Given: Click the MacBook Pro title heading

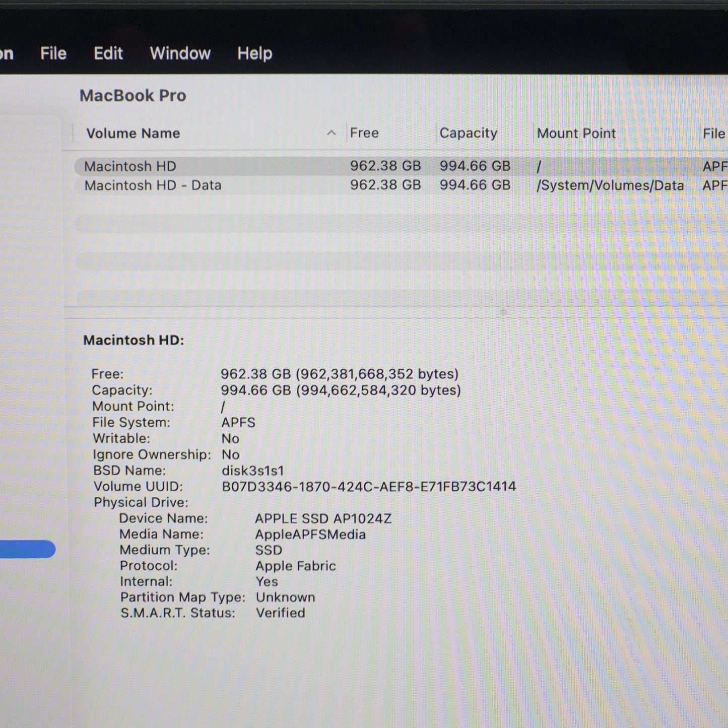Looking at the screenshot, I should tap(133, 95).
